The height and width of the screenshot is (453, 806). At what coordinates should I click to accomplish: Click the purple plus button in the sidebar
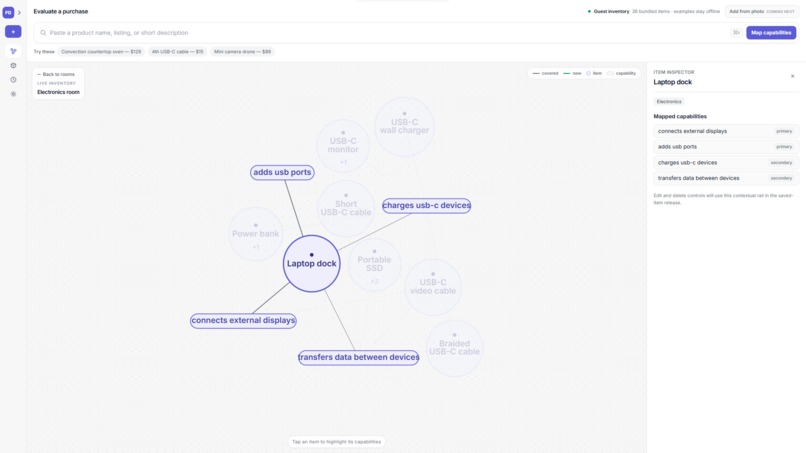[x=13, y=32]
